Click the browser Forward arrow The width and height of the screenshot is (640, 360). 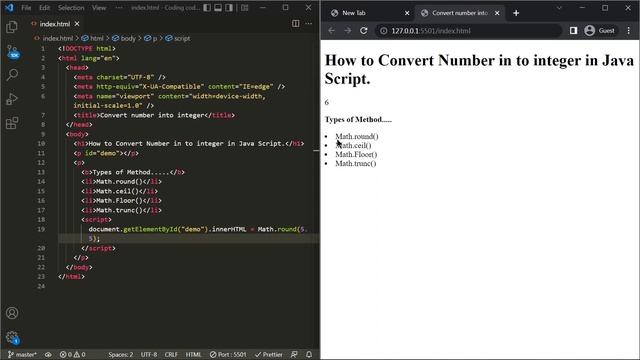pyautogui.click(x=347, y=31)
